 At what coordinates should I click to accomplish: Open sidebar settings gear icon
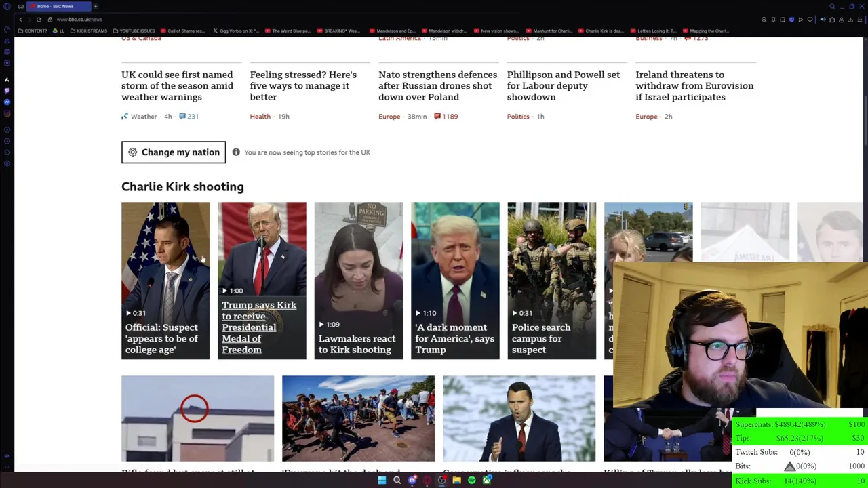7,163
